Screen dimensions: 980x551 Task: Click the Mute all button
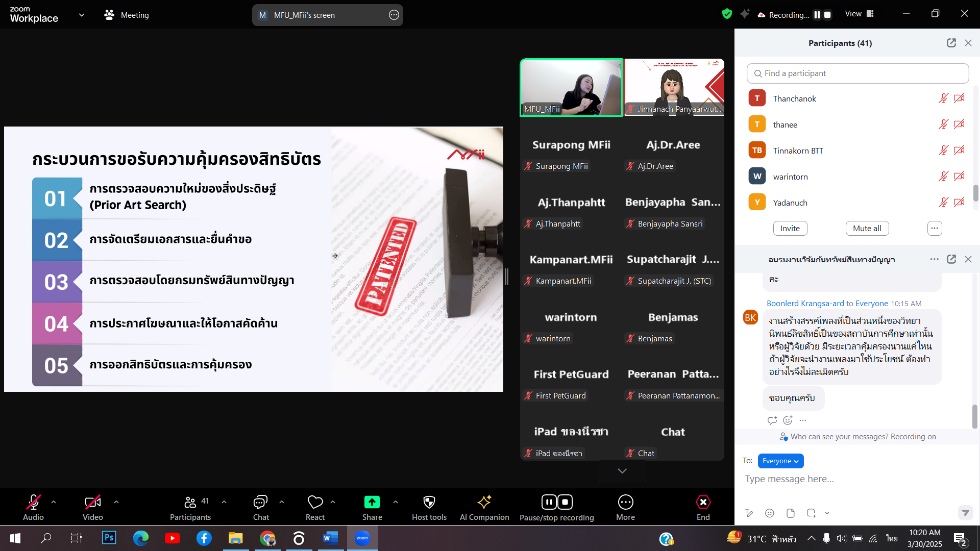click(x=867, y=229)
